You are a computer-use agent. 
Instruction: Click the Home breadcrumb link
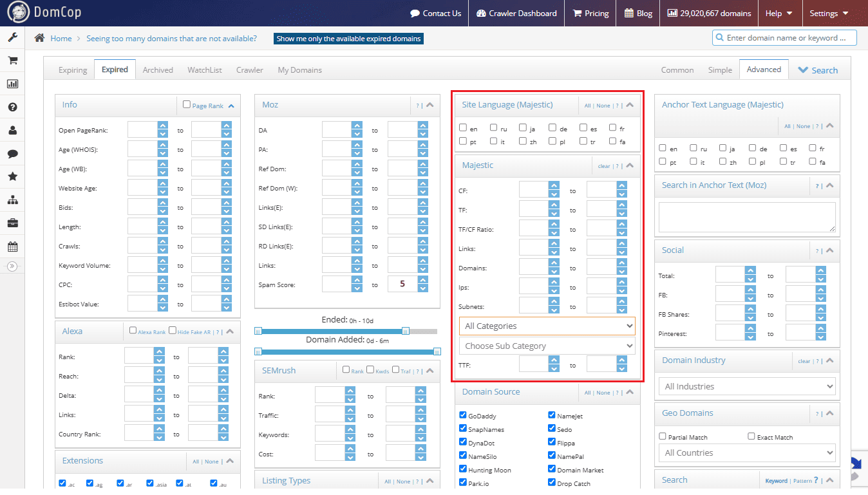[x=61, y=39]
